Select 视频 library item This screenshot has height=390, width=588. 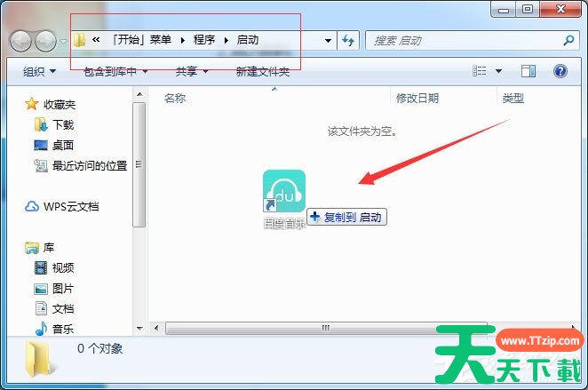[63, 267]
